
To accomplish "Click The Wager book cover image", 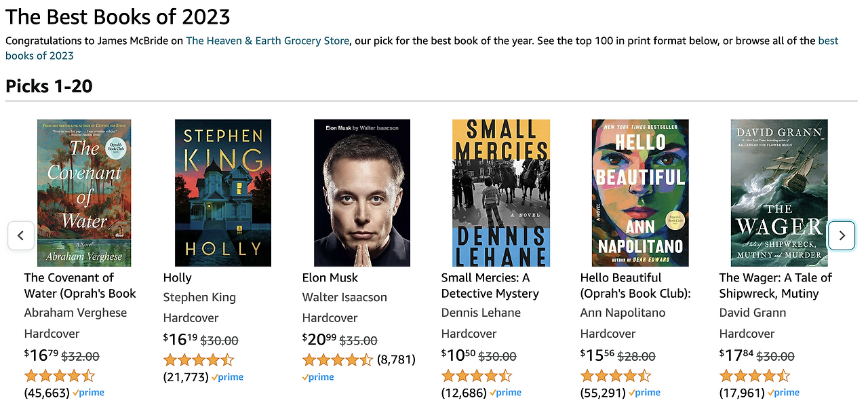I will [778, 193].
